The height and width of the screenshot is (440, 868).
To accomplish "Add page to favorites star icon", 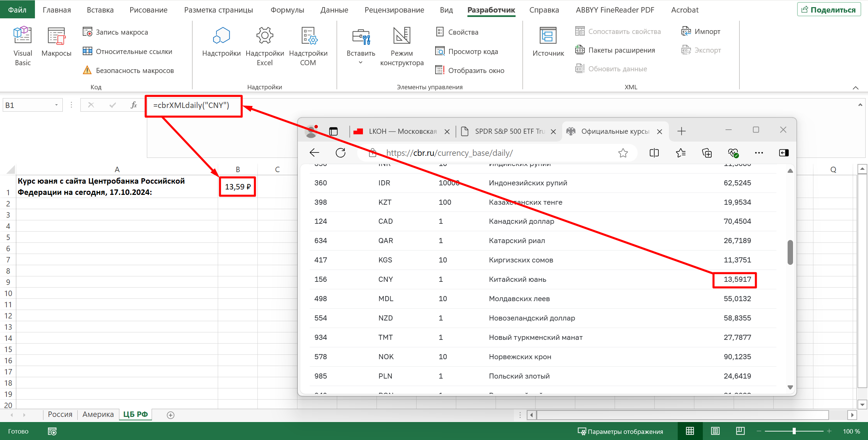I will [623, 153].
